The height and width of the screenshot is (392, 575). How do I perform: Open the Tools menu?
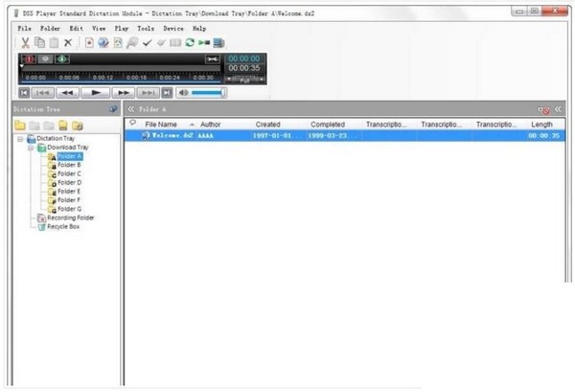(145, 29)
